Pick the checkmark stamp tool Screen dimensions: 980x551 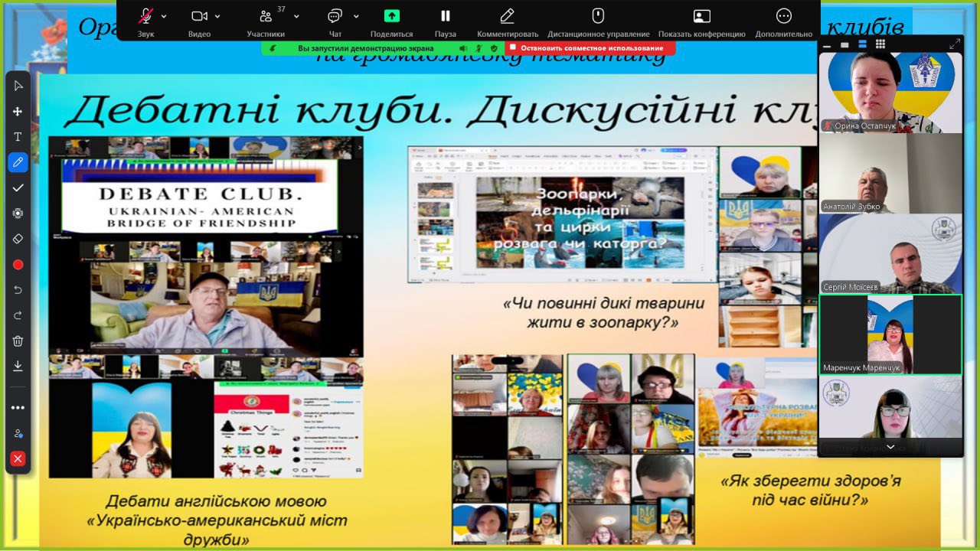point(18,187)
